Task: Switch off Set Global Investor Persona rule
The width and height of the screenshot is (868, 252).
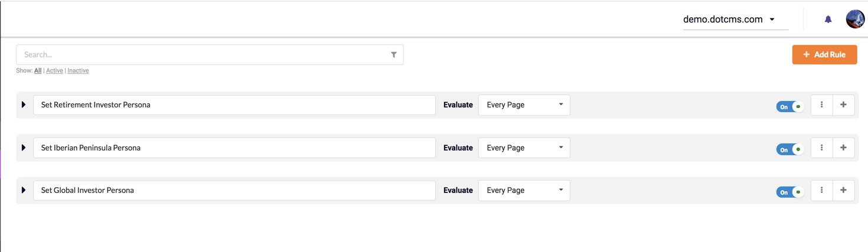Action: pos(789,192)
